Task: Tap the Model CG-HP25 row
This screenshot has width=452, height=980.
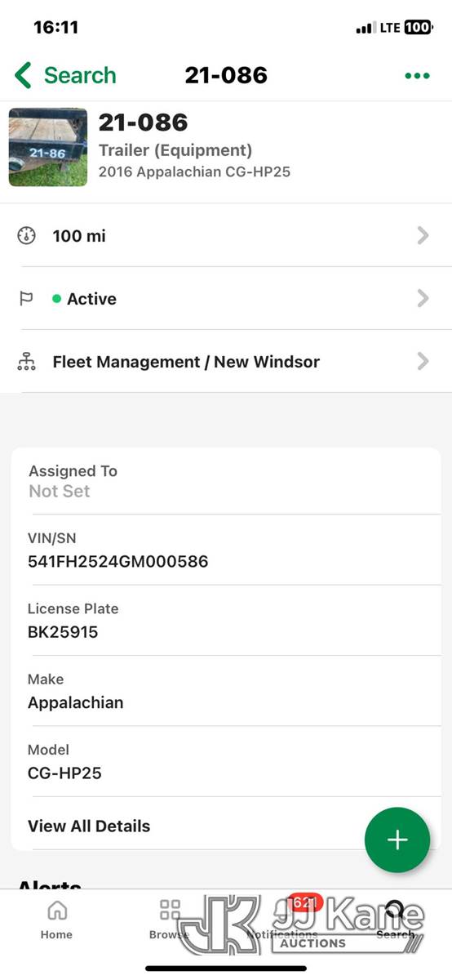Action: pyautogui.click(x=226, y=761)
